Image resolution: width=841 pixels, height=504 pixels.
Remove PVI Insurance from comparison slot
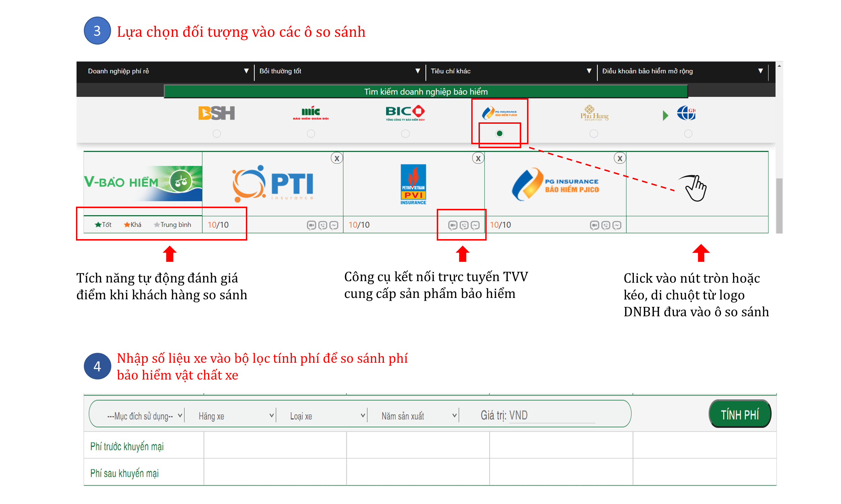478,158
